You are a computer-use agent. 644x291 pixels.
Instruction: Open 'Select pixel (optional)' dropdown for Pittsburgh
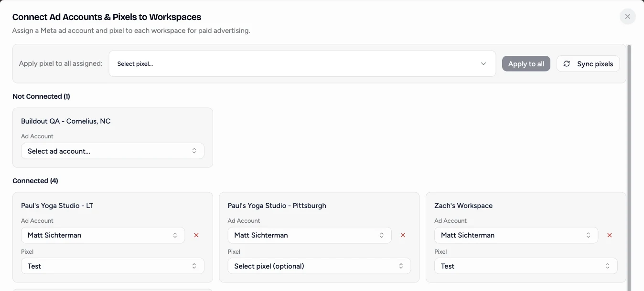pos(319,266)
